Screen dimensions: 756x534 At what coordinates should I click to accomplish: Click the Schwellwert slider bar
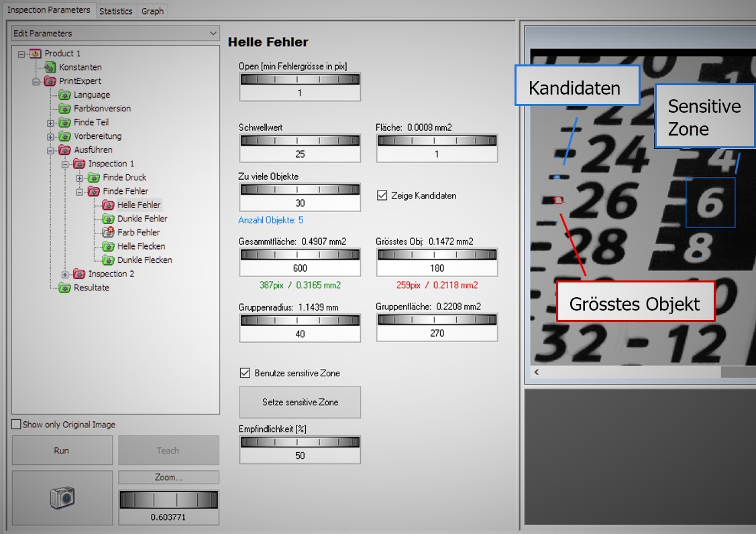pos(300,140)
